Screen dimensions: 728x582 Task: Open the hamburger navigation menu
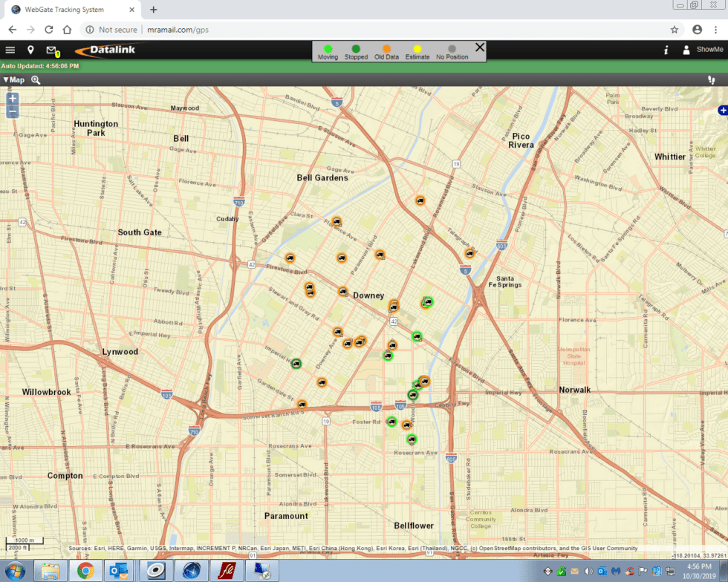10,50
